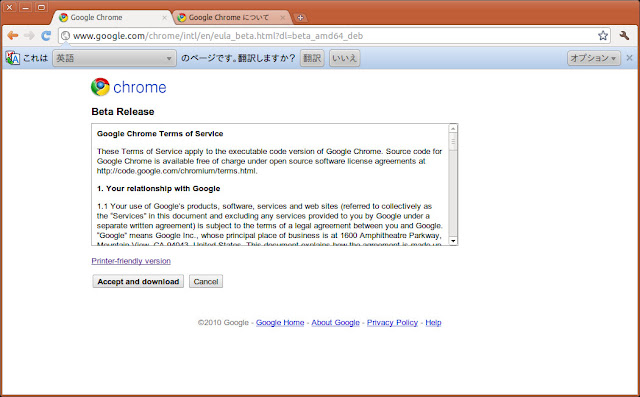Click the 翻訳 translate button
The width and height of the screenshot is (640, 397).
pos(312,58)
